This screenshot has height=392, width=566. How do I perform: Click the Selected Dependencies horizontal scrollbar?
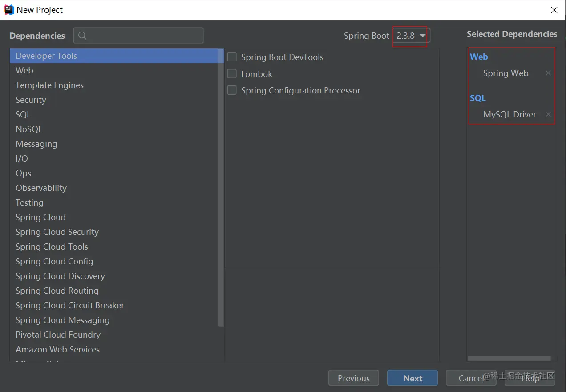[509, 359]
